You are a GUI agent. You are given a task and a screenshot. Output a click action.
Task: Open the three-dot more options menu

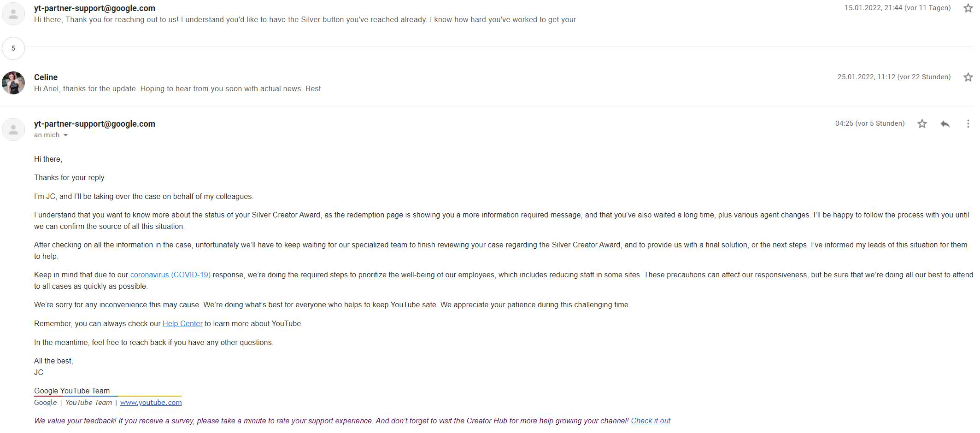pos(968,123)
